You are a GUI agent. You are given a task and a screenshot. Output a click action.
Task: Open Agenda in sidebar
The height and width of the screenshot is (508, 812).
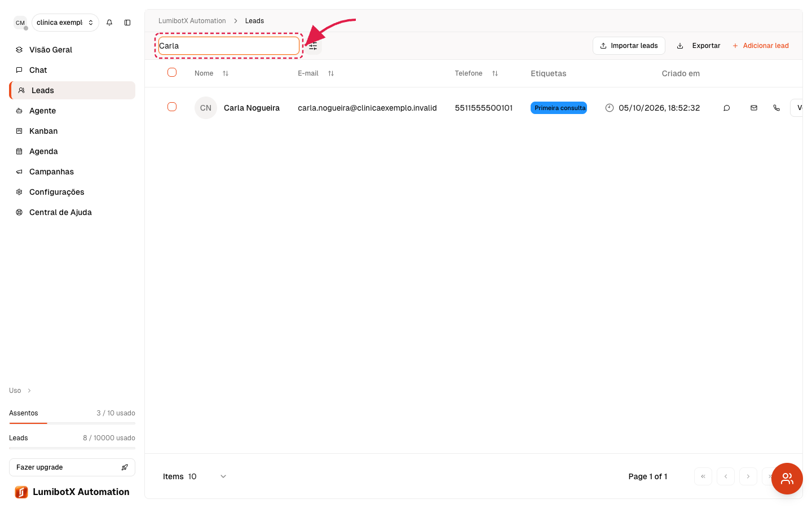click(72, 151)
